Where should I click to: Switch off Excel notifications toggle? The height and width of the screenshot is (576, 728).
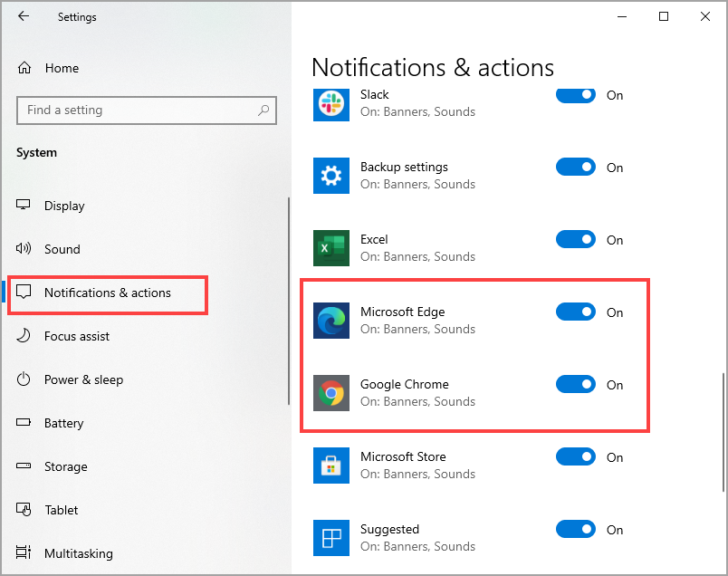click(x=576, y=239)
